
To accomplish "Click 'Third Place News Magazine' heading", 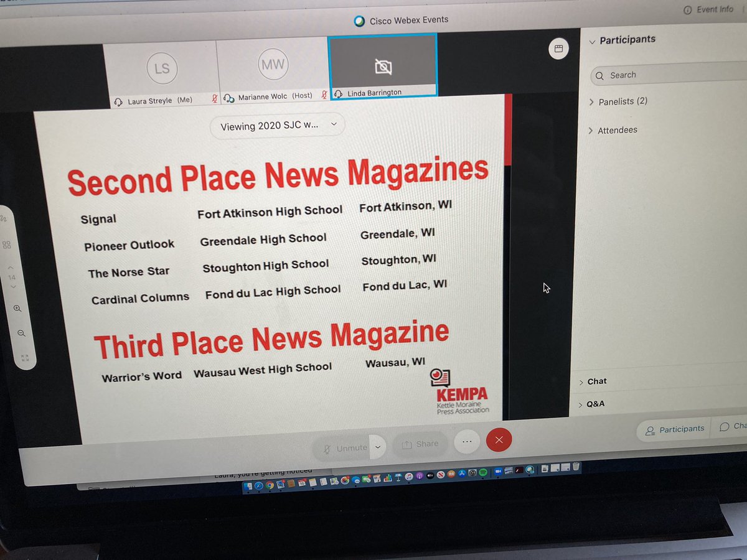I will click(271, 340).
